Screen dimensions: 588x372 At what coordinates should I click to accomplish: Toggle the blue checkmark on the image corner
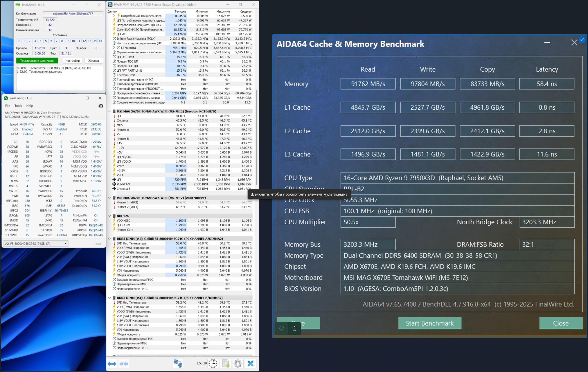[x=582, y=40]
